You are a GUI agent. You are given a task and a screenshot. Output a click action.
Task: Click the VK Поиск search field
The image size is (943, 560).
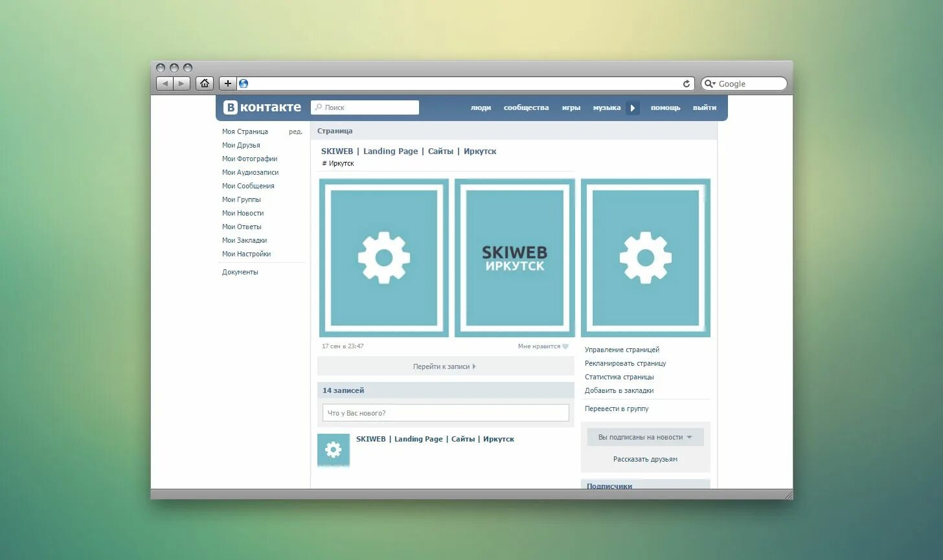click(x=365, y=107)
